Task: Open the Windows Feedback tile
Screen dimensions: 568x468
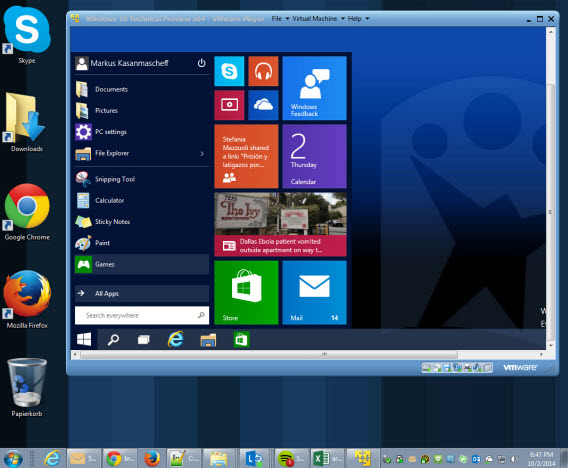Action: pyautogui.click(x=314, y=88)
